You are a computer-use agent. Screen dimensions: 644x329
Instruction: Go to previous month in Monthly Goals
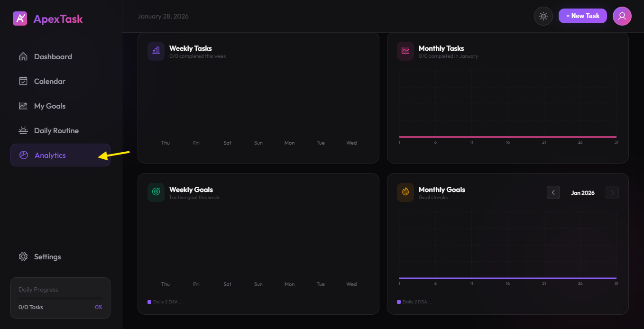coord(553,192)
